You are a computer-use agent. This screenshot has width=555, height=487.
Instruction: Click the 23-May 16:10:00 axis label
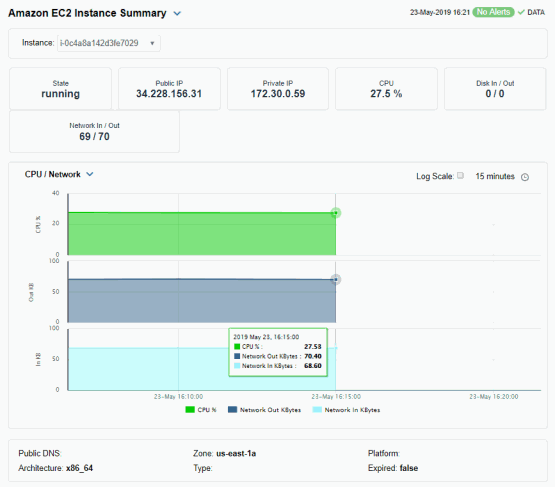pos(178,397)
